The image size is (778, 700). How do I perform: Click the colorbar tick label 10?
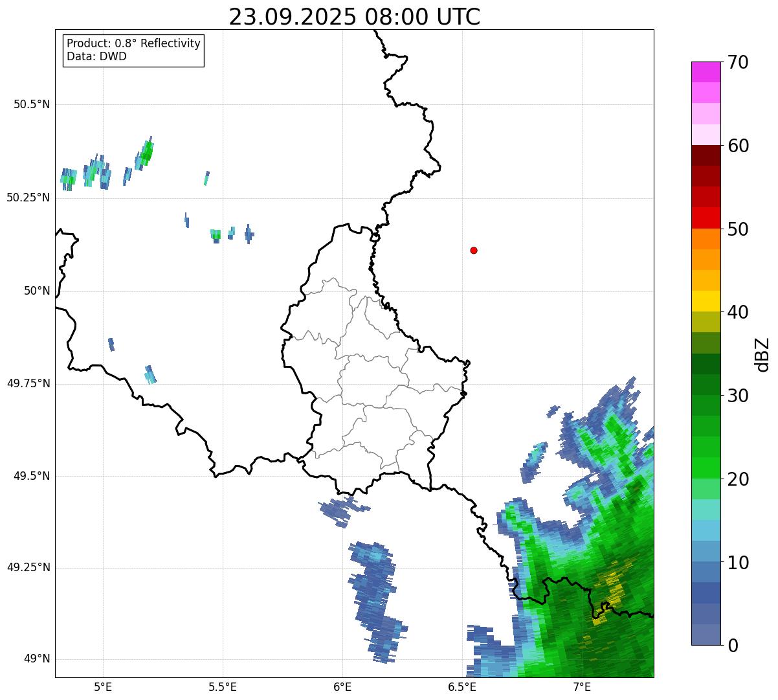(738, 563)
